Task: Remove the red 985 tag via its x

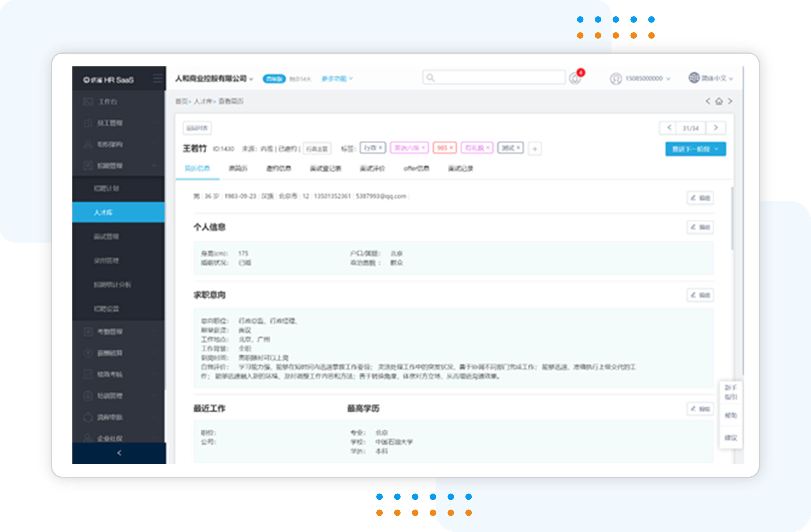Action: click(x=451, y=148)
